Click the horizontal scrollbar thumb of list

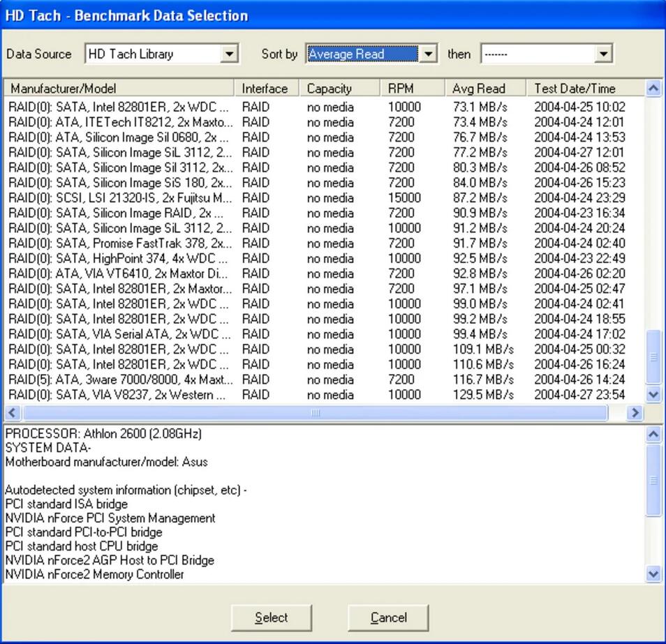(x=314, y=412)
